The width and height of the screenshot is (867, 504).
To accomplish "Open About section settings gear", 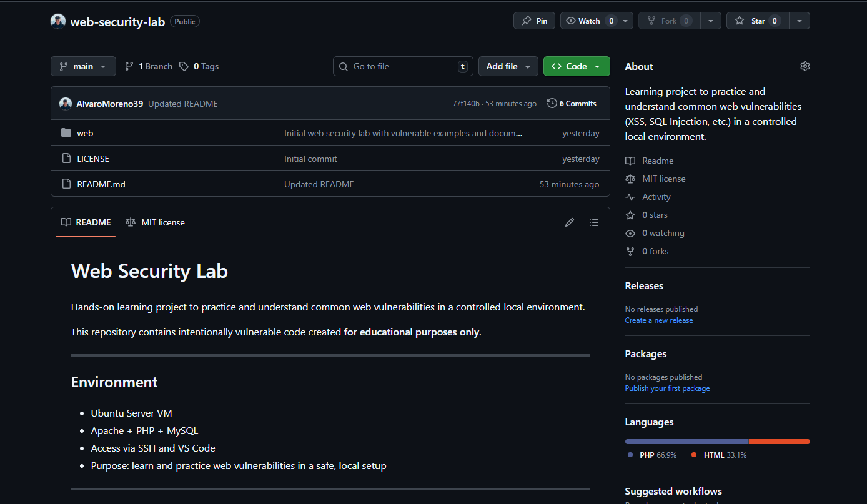I will 805,66.
